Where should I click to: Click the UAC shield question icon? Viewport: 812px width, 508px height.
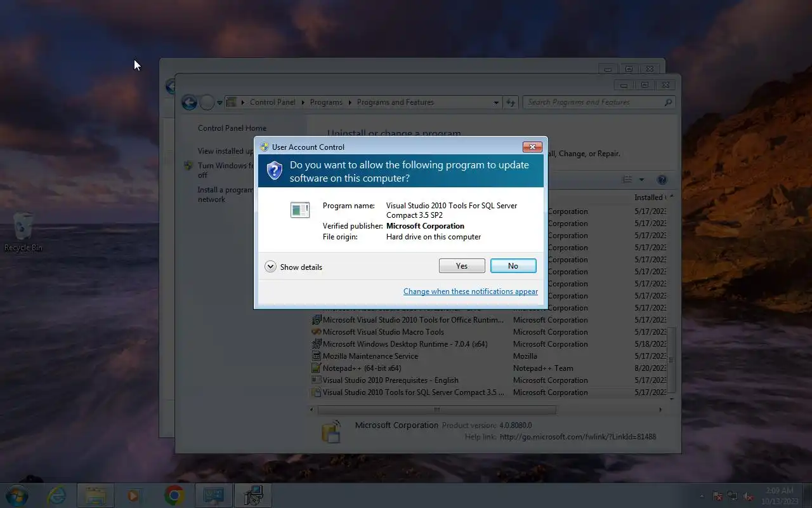click(274, 170)
